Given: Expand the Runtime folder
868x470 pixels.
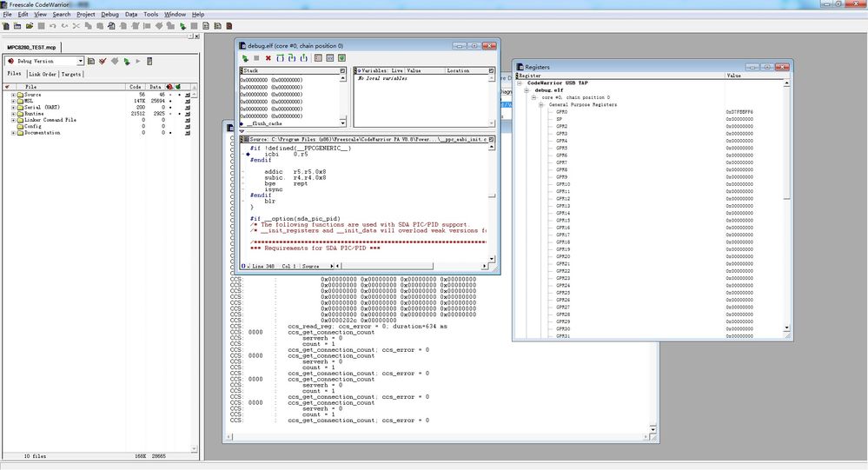Looking at the screenshot, I should [x=13, y=114].
